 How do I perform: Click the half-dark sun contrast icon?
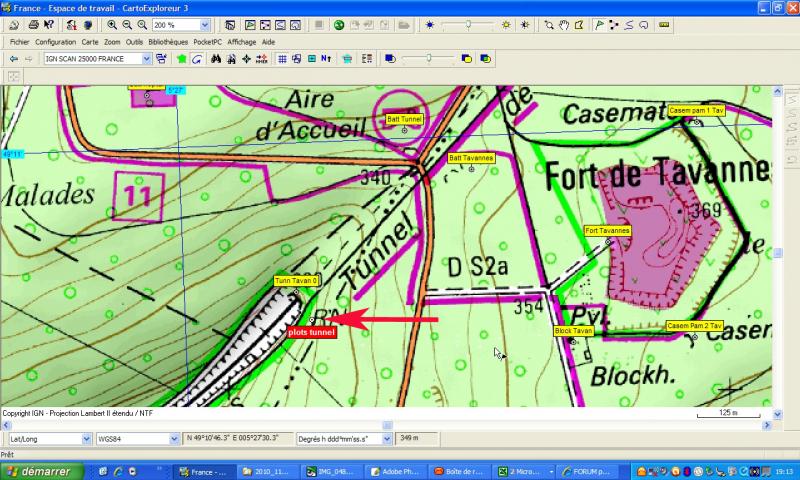(524, 25)
